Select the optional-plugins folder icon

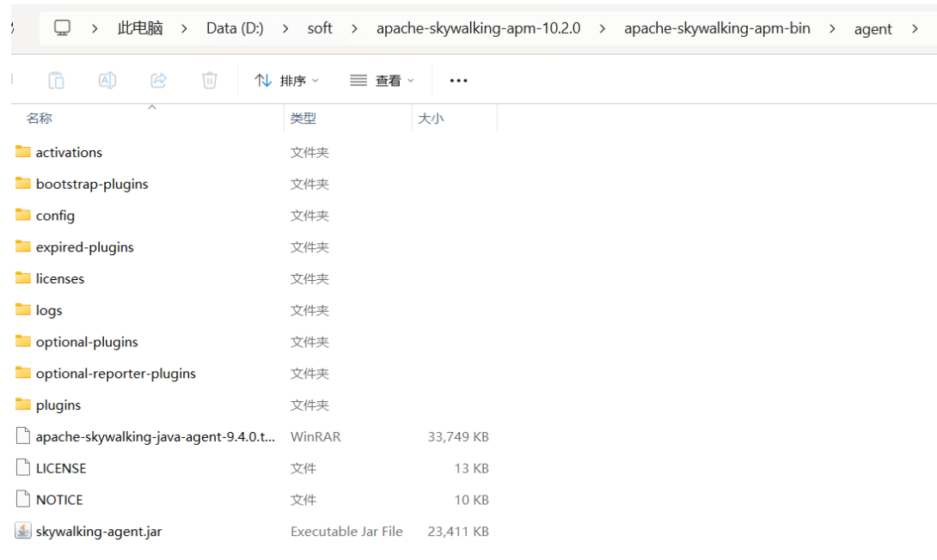(22, 341)
